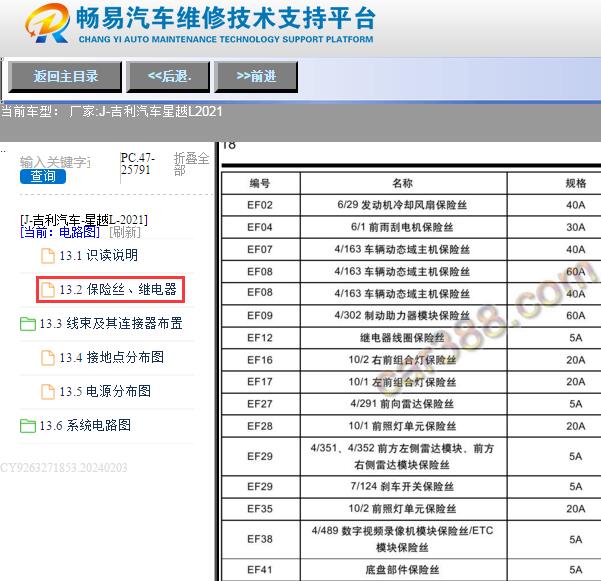Click the EF27 cell
The height and width of the screenshot is (581, 601).
[x=260, y=404]
